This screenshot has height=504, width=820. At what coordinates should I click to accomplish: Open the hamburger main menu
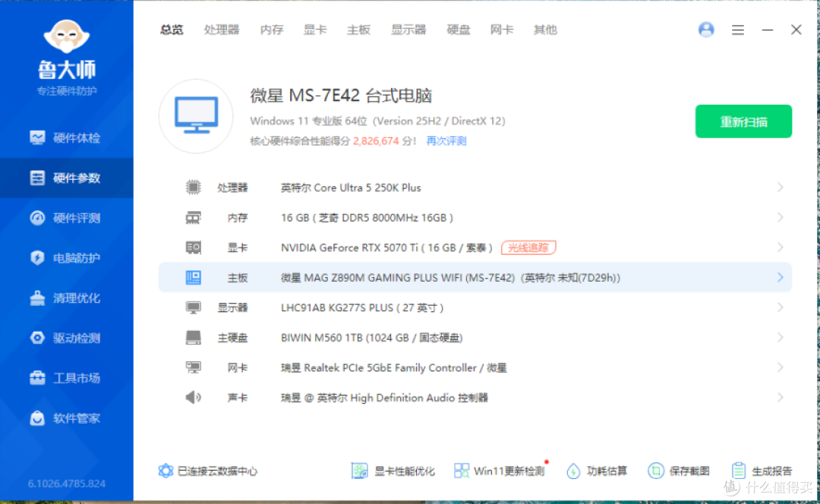(738, 30)
